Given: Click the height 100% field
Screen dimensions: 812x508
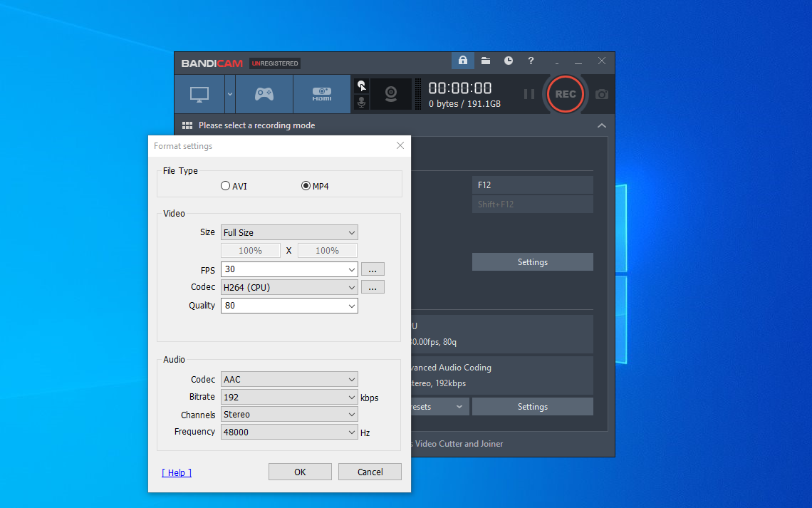Looking at the screenshot, I should (327, 251).
